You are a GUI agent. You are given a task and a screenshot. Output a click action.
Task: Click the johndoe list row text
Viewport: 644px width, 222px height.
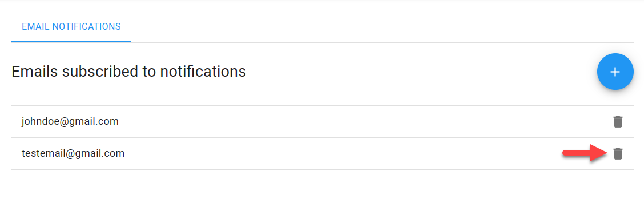pos(70,121)
